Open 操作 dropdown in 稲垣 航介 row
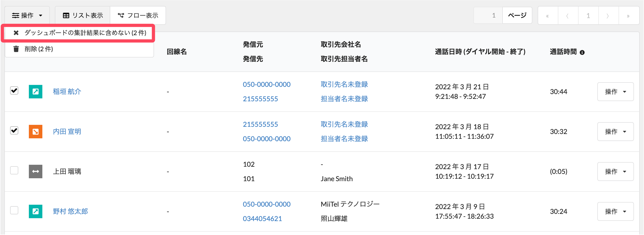 tap(615, 92)
